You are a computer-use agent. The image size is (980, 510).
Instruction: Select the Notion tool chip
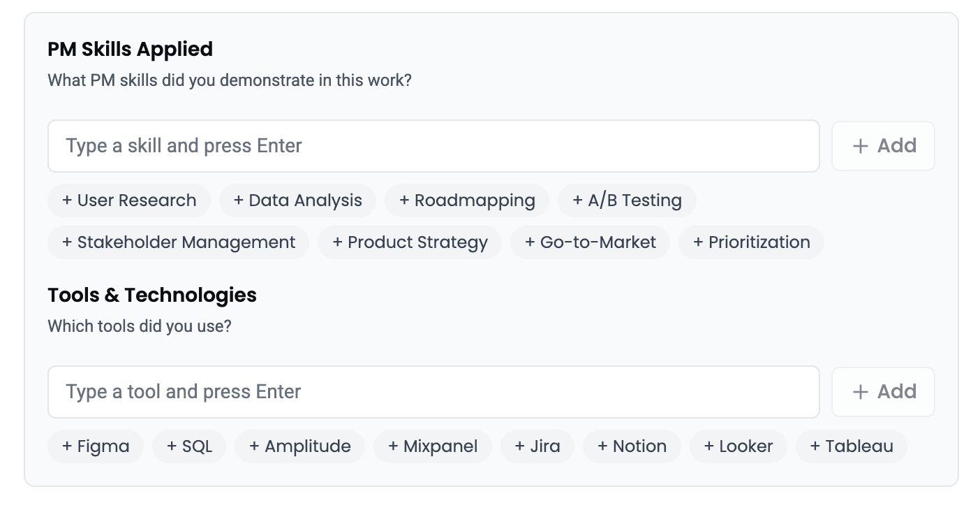[632, 446]
